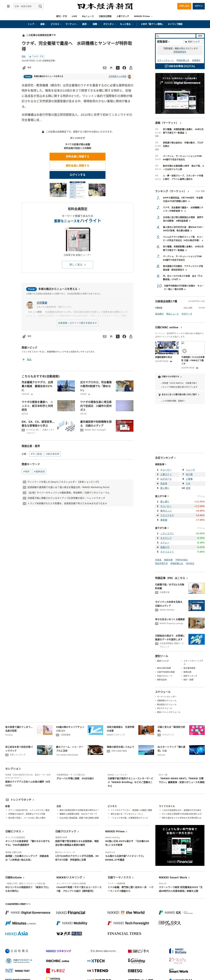Image resolution: width=210 pixels, height=980 pixels.
Task: Click share/export icon below Think box
Action: click(131, 336)
